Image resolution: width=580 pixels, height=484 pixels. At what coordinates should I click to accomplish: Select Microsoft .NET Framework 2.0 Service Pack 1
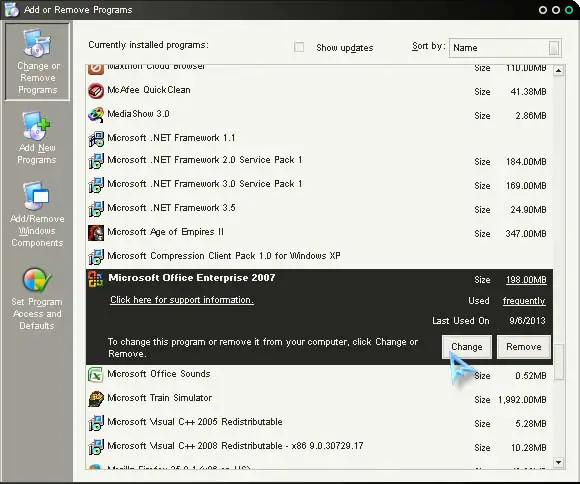coord(319,161)
